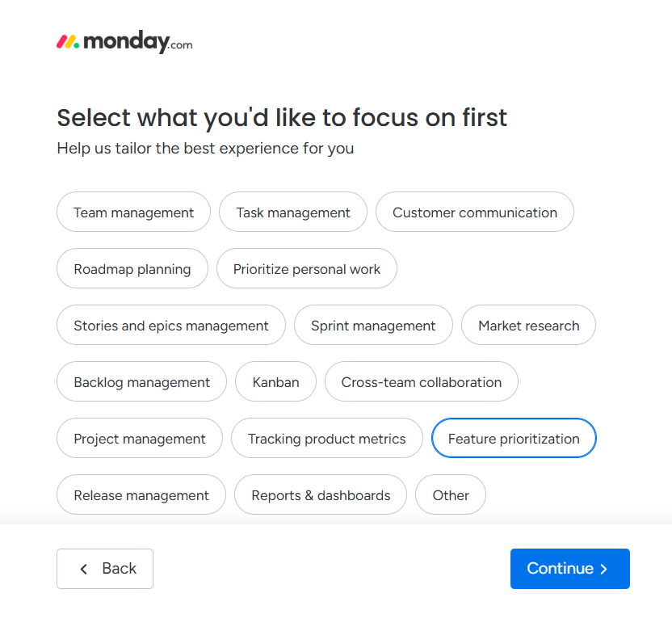Select Roadmap planning
The image size is (672, 631).
pyautogui.click(x=132, y=268)
